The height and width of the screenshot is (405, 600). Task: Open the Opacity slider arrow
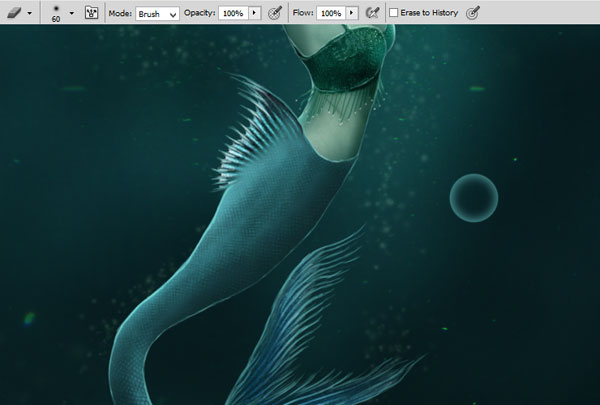click(254, 13)
